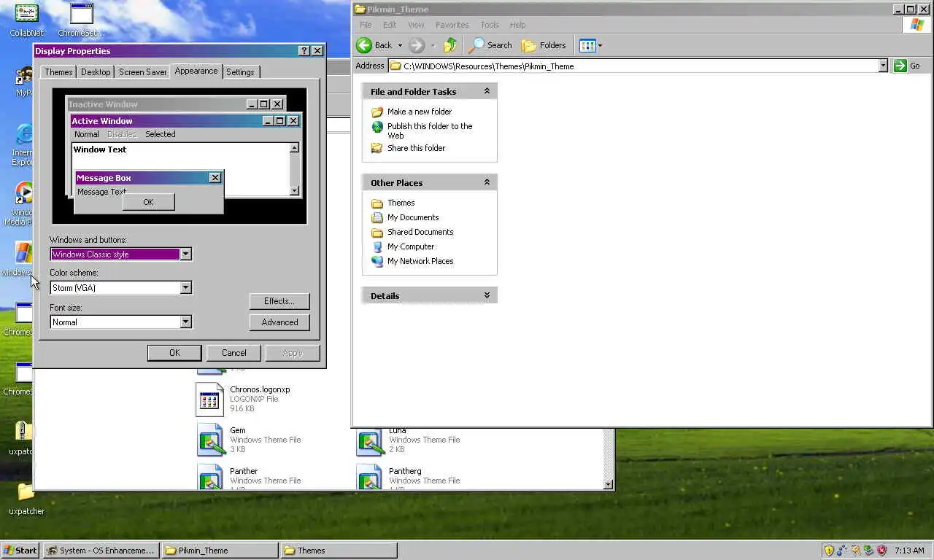934x560 pixels.
Task: Open Back button history dropdown arrow
Action: 400,46
